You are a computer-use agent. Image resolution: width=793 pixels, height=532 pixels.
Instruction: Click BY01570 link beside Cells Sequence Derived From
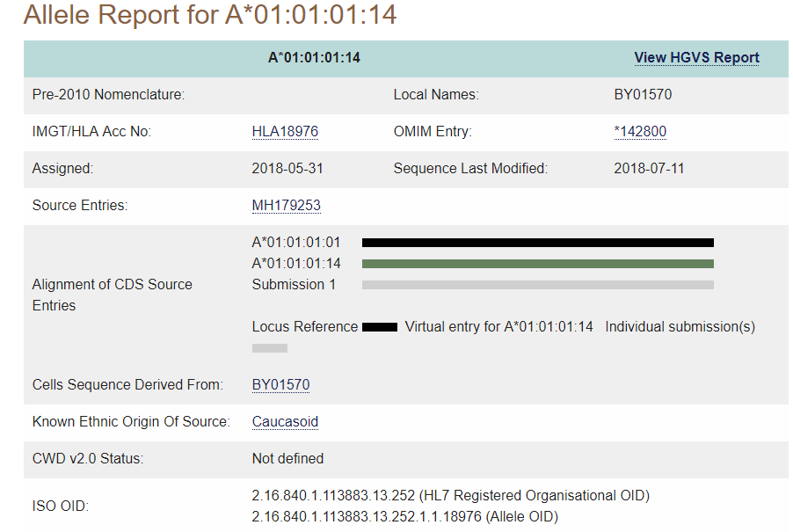(280, 385)
